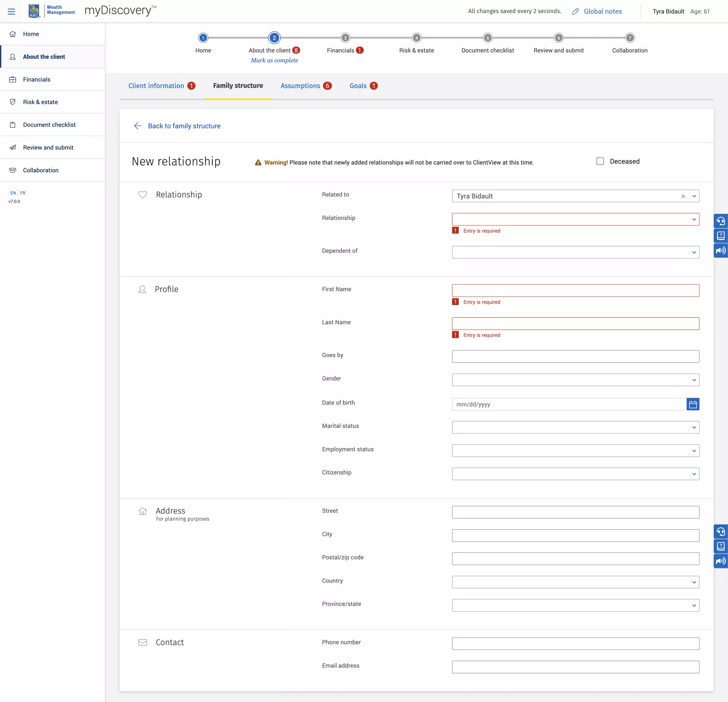This screenshot has height=702, width=728.
Task: Select the Family structure tab
Action: [x=238, y=86]
